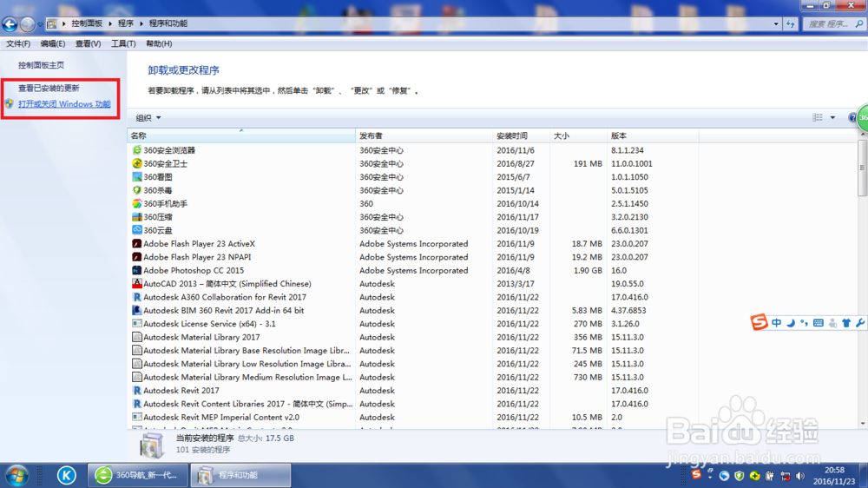Click the Control Panel icon in address bar

click(52, 23)
